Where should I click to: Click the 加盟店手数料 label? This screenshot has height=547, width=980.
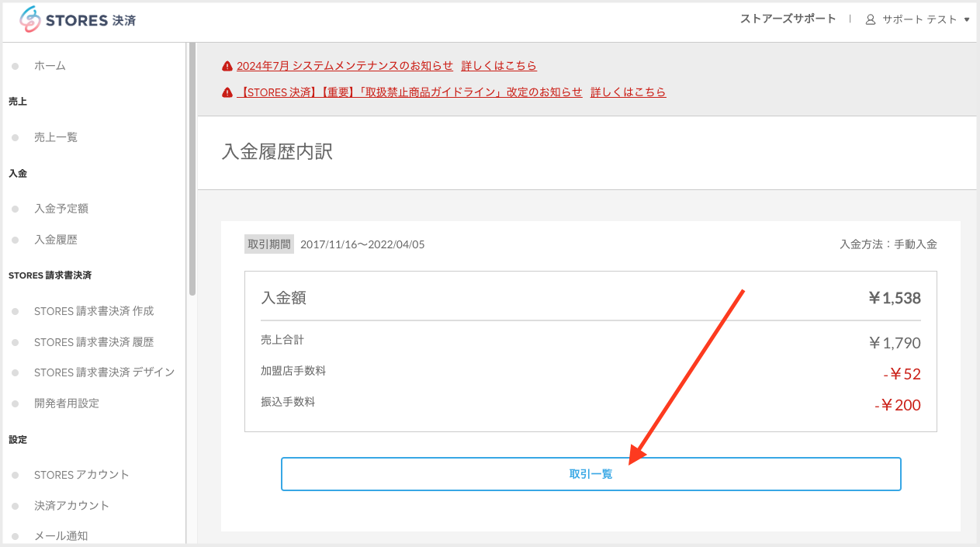tap(293, 371)
